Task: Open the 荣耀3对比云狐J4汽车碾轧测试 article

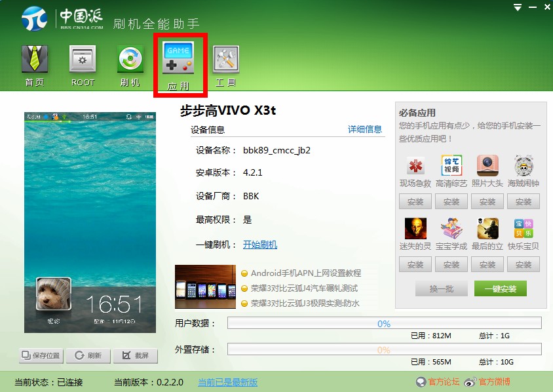Action: click(304, 288)
